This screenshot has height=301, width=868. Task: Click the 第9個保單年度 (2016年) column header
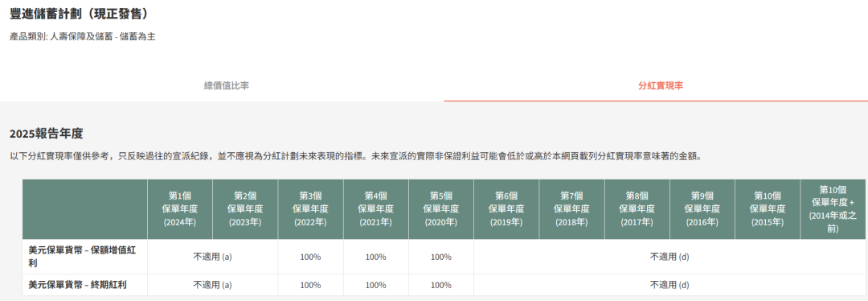(x=702, y=209)
